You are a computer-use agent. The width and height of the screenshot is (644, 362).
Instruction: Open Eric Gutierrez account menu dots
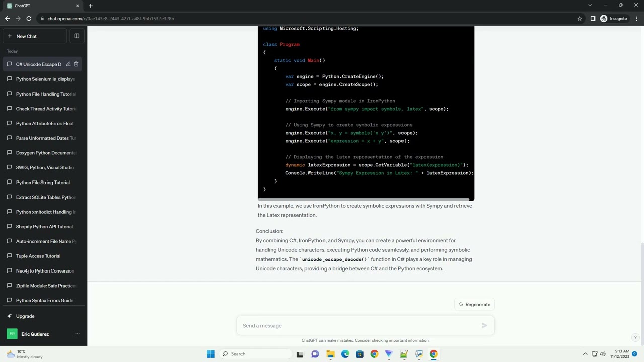[x=77, y=334]
